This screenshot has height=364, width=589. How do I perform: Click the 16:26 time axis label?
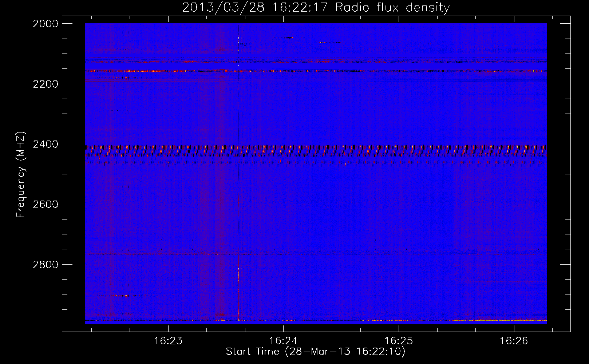[514, 341]
